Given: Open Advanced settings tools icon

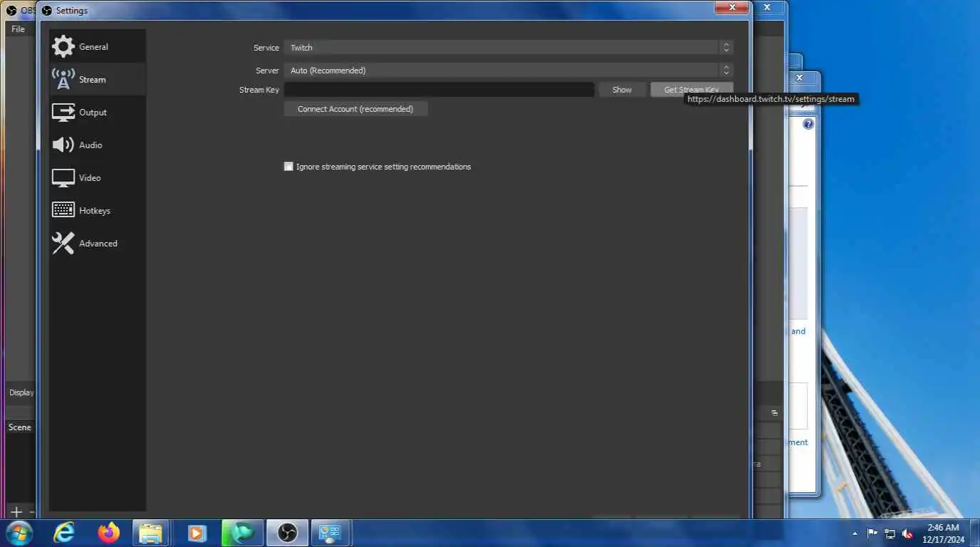Looking at the screenshot, I should pos(63,244).
